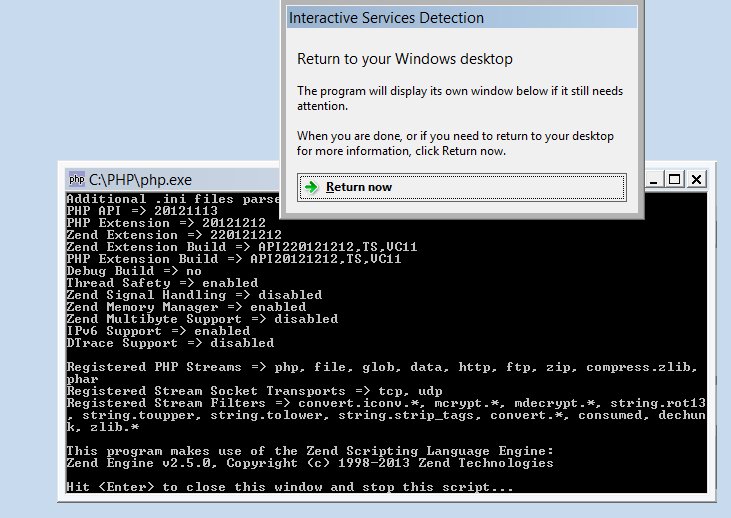Click the 'DTrace Support => disabled' line
The width and height of the screenshot is (731, 518).
170,343
